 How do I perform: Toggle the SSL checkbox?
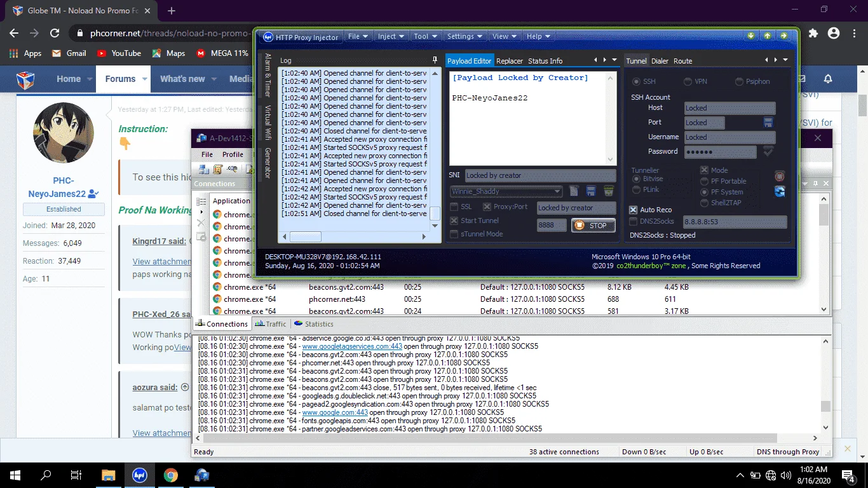(x=454, y=207)
